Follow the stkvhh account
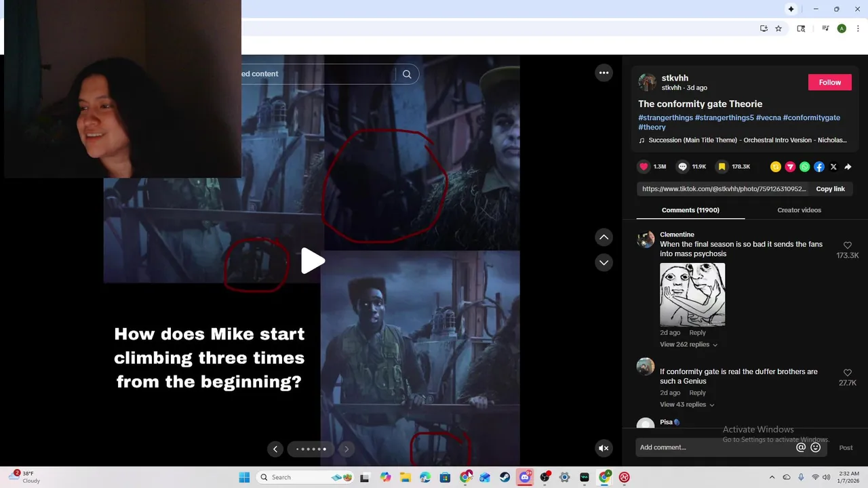This screenshot has width=868, height=488. coord(829,82)
